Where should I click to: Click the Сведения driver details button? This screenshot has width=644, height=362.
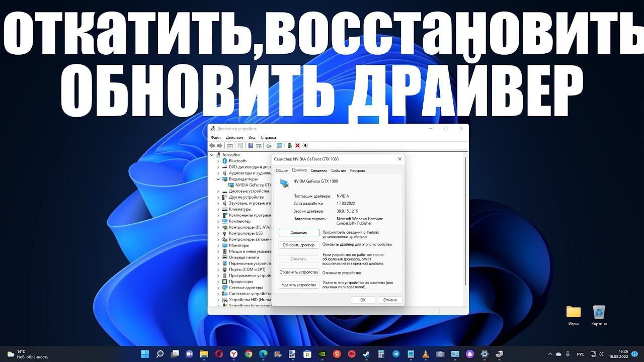click(299, 233)
